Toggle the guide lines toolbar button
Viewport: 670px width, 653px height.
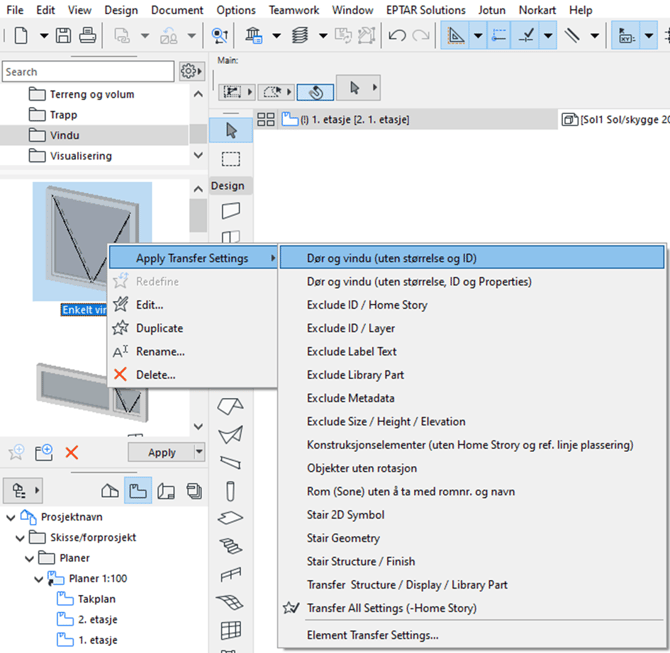coord(573,36)
